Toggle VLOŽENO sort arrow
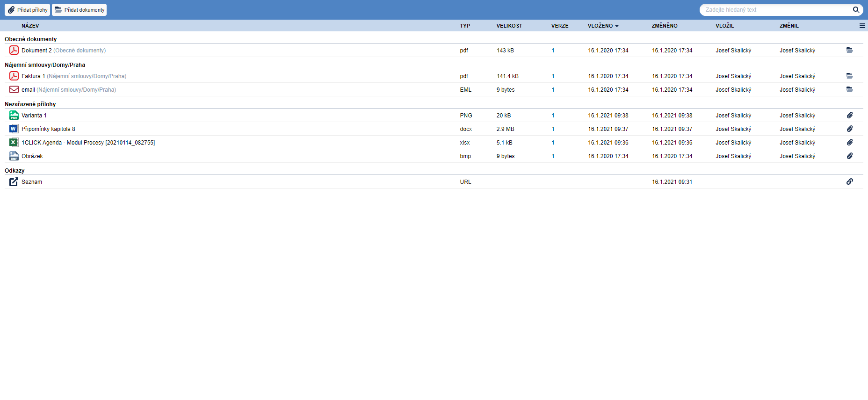The image size is (868, 400). 616,26
